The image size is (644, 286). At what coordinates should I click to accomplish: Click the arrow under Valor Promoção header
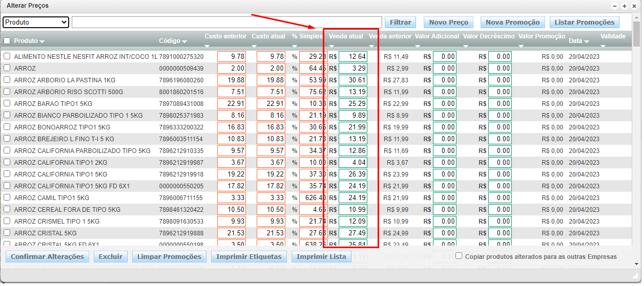click(x=522, y=46)
